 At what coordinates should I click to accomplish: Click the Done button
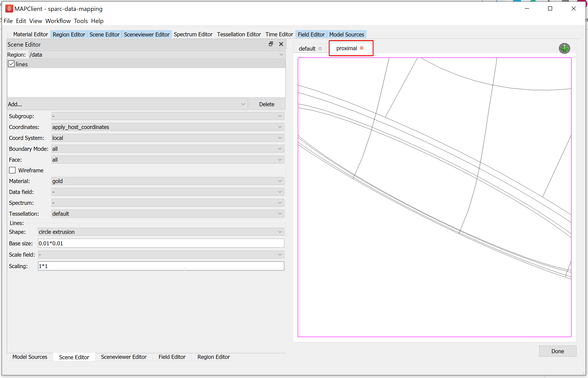557,351
